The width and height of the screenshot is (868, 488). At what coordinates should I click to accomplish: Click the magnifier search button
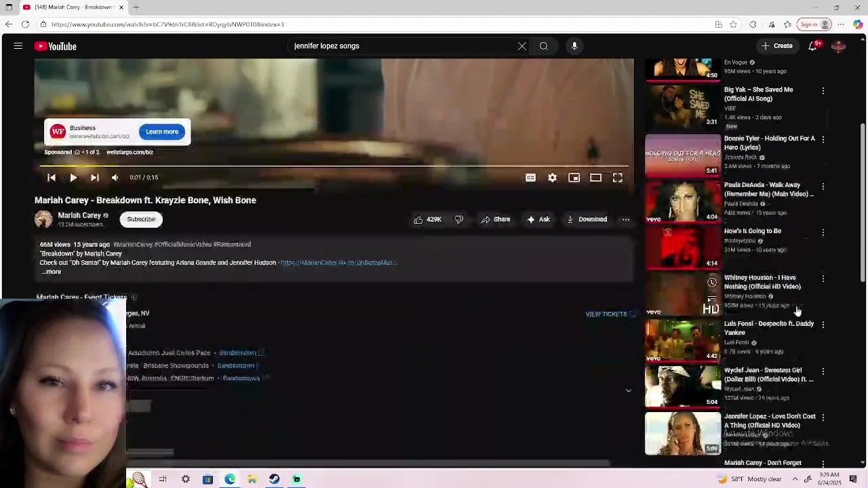[544, 46]
